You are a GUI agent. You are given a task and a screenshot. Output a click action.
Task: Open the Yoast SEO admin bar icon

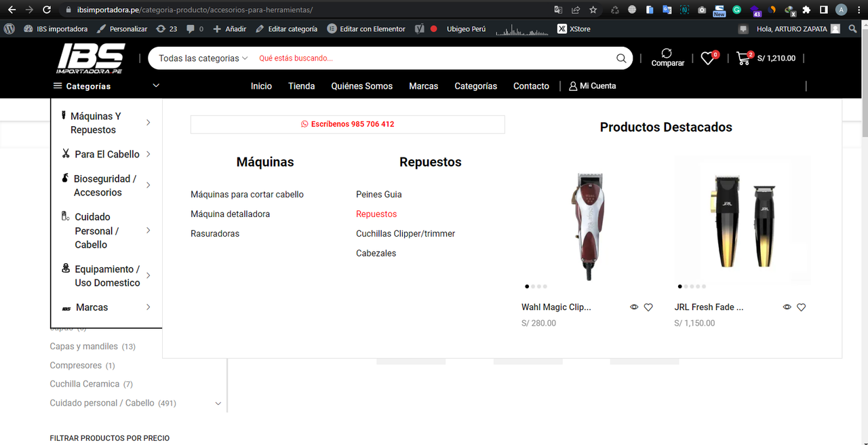(420, 28)
